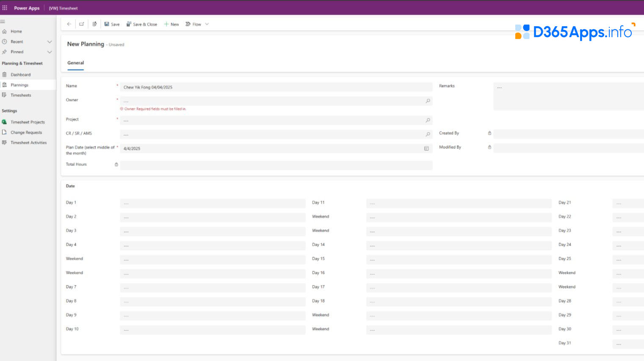Open the Power Apps app launcher grid
The width and height of the screenshot is (644, 361).
(x=5, y=8)
